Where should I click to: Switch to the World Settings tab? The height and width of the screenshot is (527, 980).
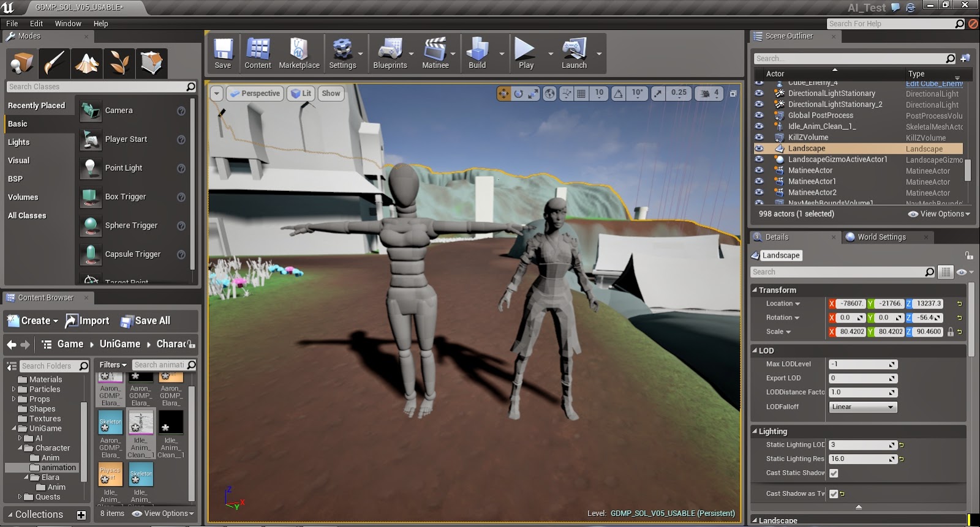pyautogui.click(x=881, y=237)
